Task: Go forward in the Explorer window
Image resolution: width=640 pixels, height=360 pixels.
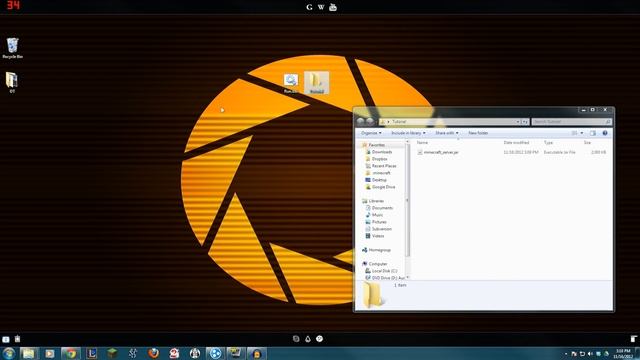Action: (370, 121)
